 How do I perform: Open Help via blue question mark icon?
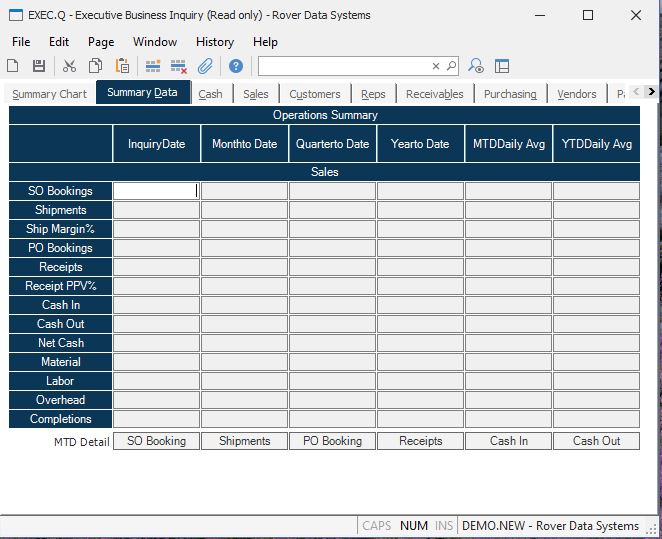[236, 66]
